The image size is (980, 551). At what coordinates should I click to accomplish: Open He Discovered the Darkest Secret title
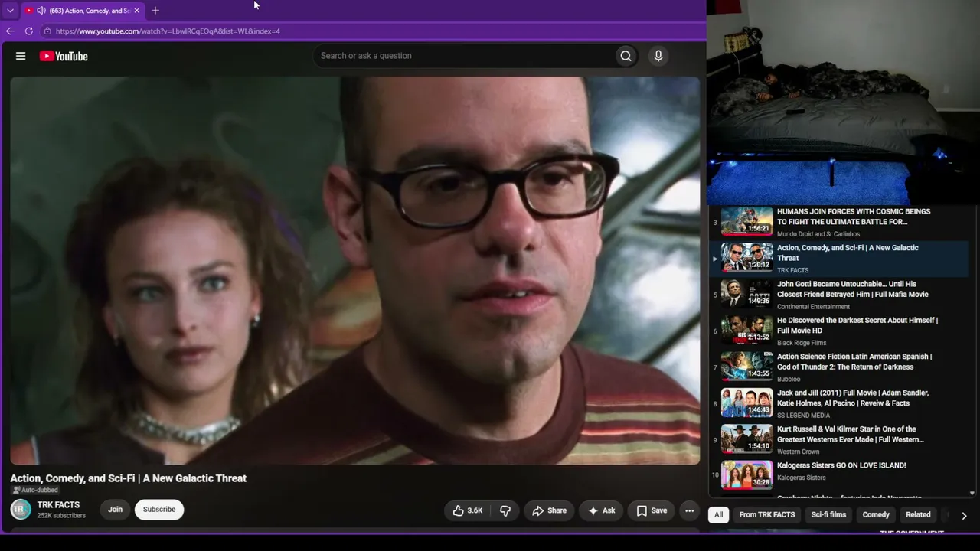click(x=857, y=325)
